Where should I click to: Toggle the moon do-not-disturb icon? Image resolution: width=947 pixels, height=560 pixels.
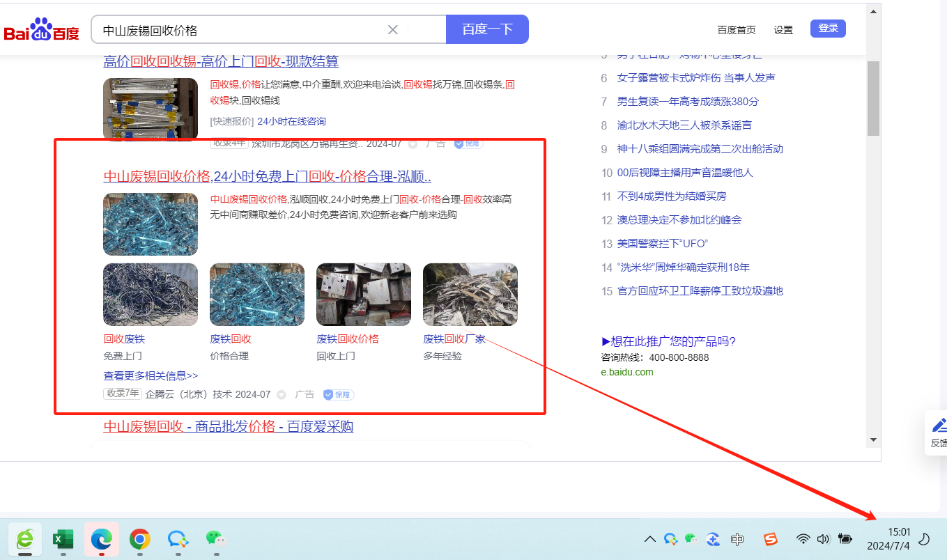[x=925, y=539]
